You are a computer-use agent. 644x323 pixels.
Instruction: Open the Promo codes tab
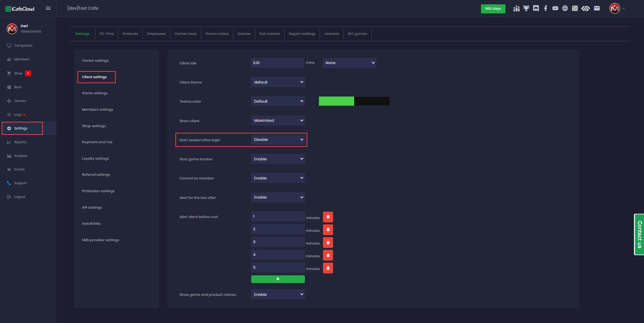coord(217,34)
